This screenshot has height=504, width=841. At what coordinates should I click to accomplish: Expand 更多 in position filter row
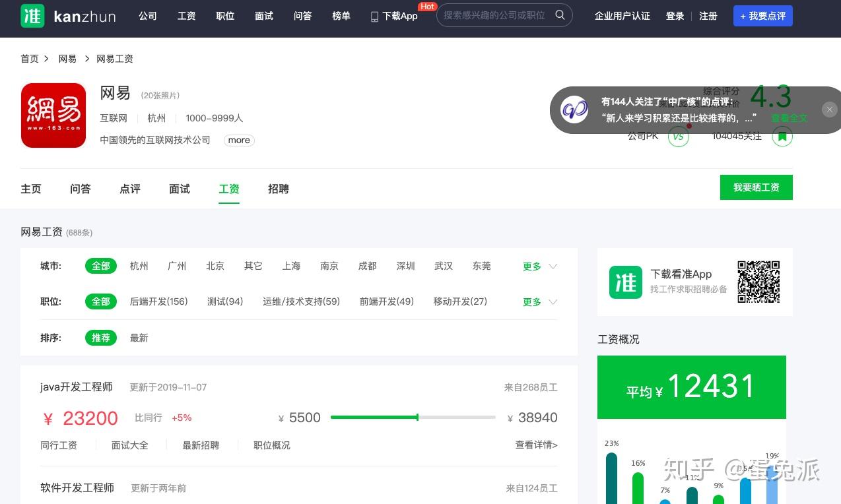tap(540, 302)
